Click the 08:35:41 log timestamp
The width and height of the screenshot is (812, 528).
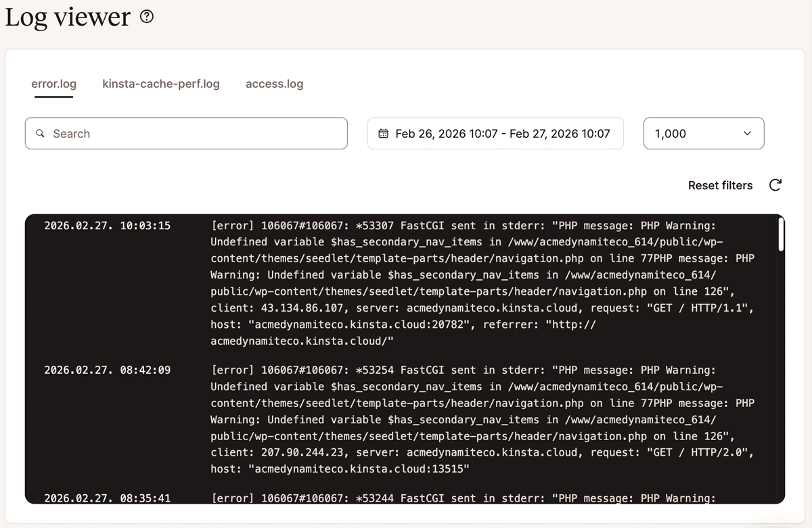(x=107, y=498)
